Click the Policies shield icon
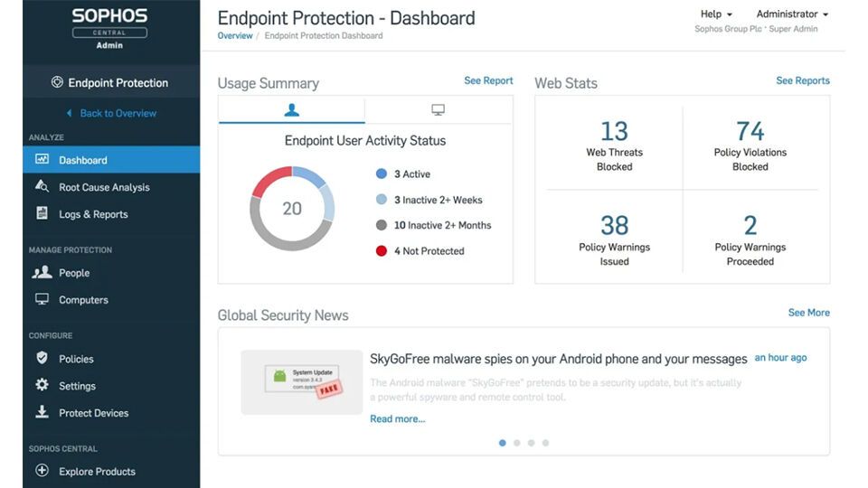Viewport: 868px width, 488px height. 42,358
